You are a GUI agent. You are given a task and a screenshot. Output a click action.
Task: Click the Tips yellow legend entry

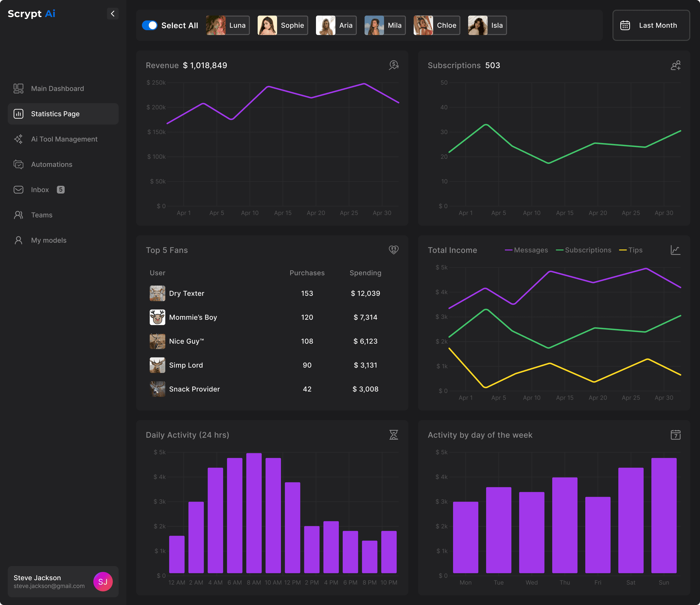coord(631,250)
